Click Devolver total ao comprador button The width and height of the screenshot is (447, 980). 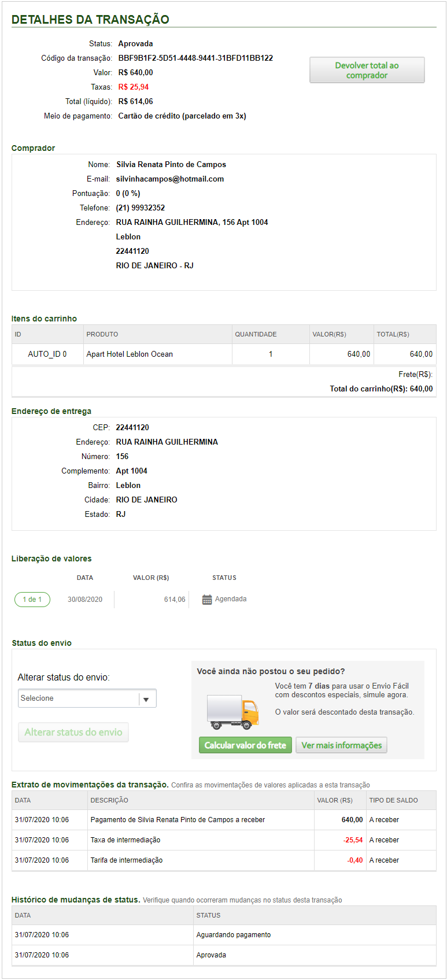(367, 70)
